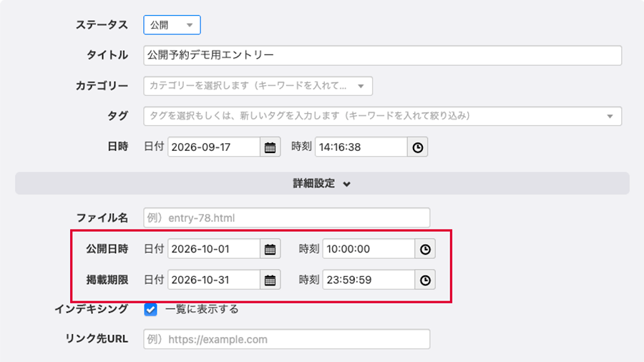The height and width of the screenshot is (362, 644).
Task: Open clock picker for 日時 time
Action: click(x=418, y=147)
